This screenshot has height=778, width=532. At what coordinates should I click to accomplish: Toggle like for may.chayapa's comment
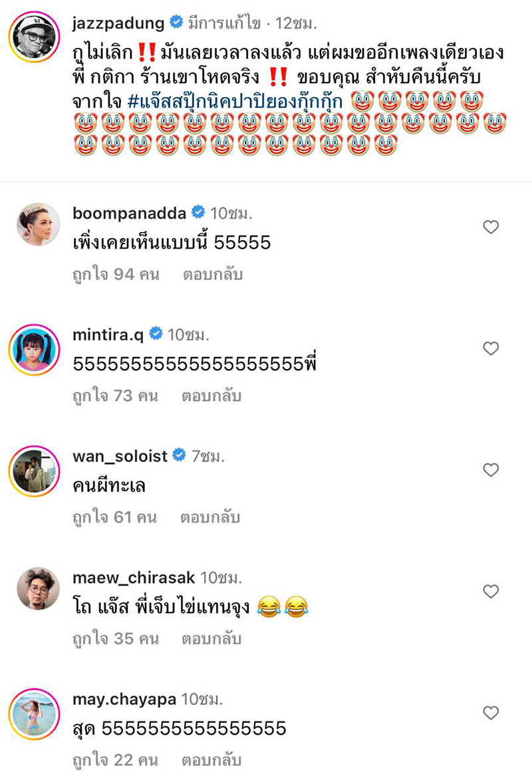pos(490,713)
